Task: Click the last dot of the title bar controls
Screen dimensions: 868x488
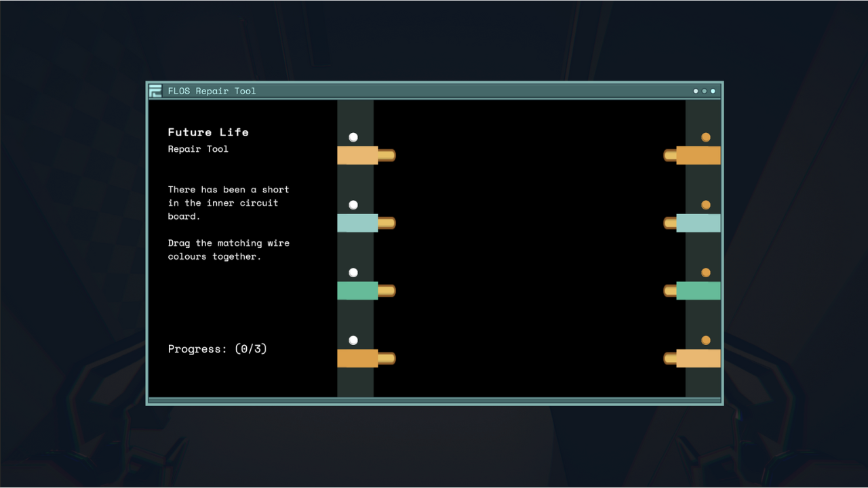Action: tap(713, 91)
